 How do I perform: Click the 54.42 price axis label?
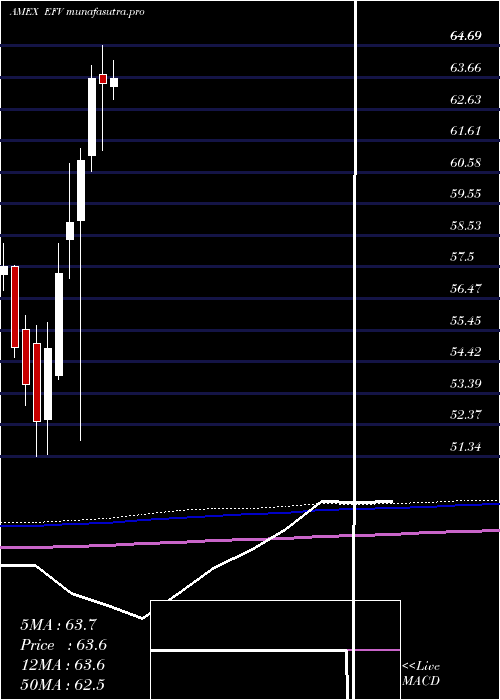[466, 352]
